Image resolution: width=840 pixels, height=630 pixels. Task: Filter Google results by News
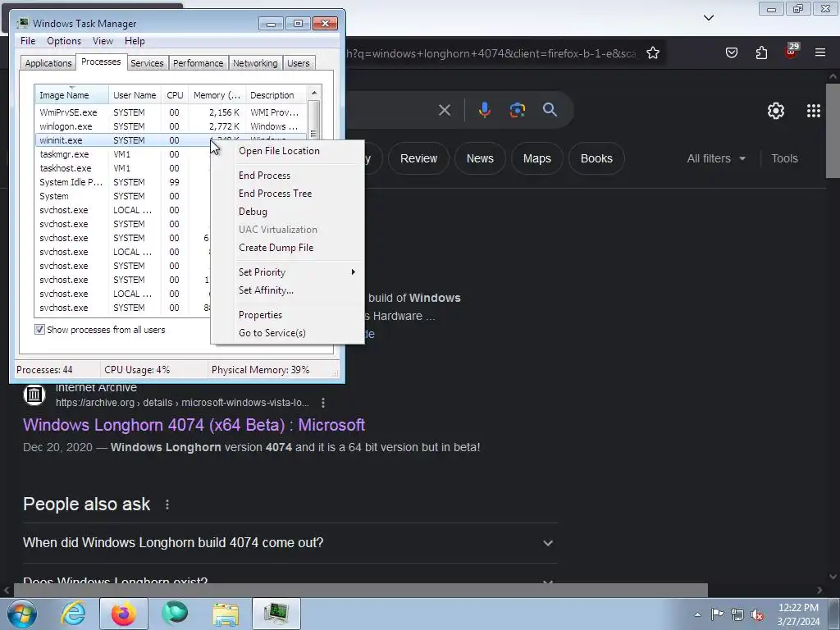[480, 158]
